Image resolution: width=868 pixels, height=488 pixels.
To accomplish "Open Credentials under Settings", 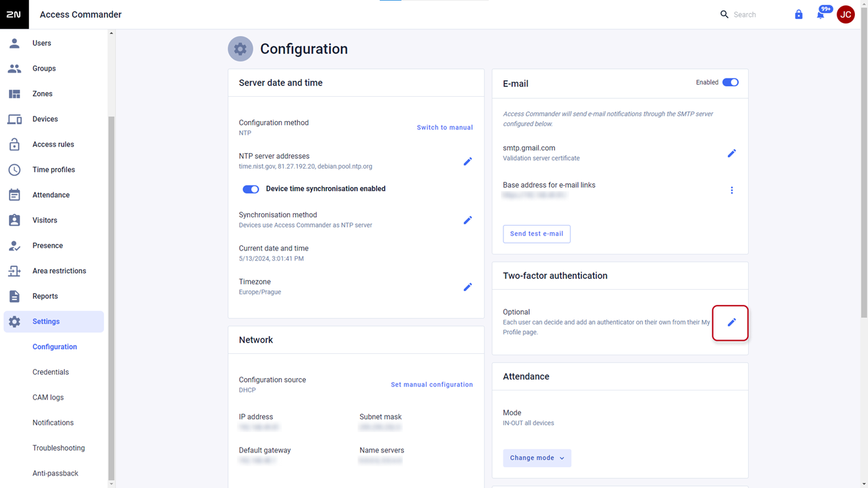I will [50, 372].
